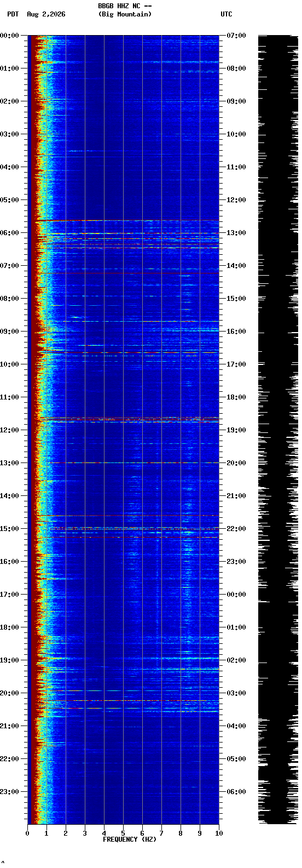Click the 03:00 UTC time label

[236, 693]
